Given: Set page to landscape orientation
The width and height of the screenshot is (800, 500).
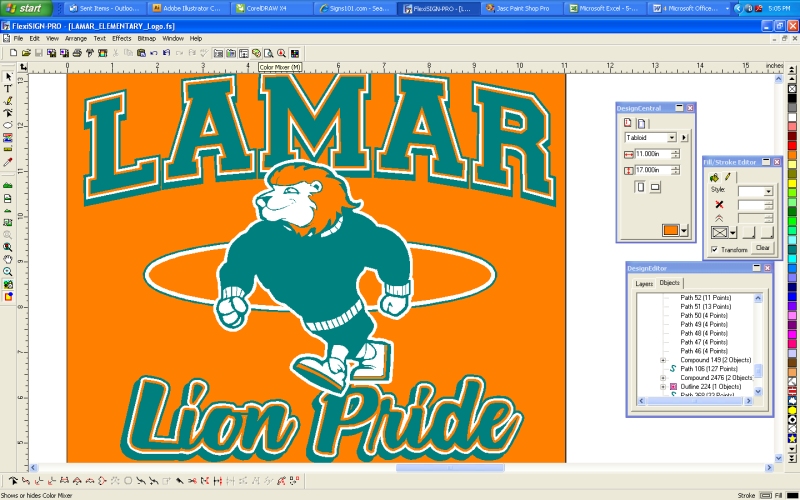Looking at the screenshot, I should coord(655,187).
